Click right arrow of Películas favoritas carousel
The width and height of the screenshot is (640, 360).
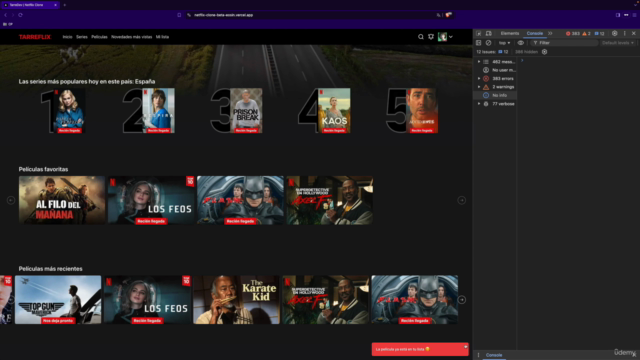pyautogui.click(x=462, y=200)
